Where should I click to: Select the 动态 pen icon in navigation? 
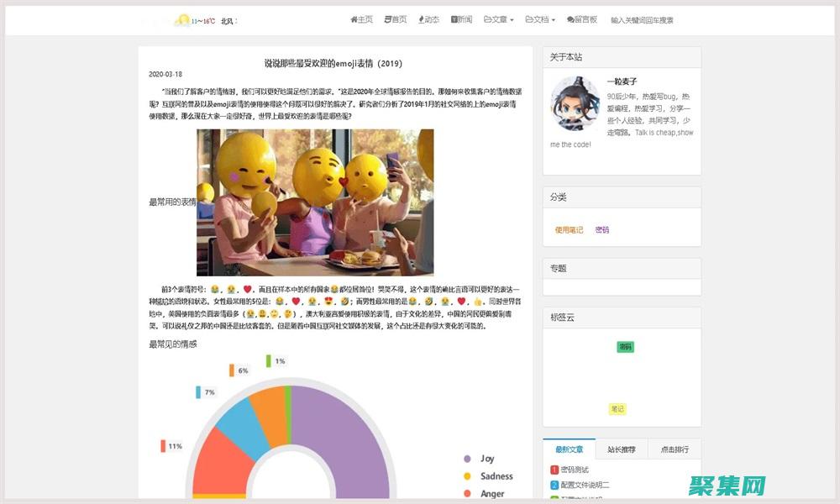(x=422, y=18)
